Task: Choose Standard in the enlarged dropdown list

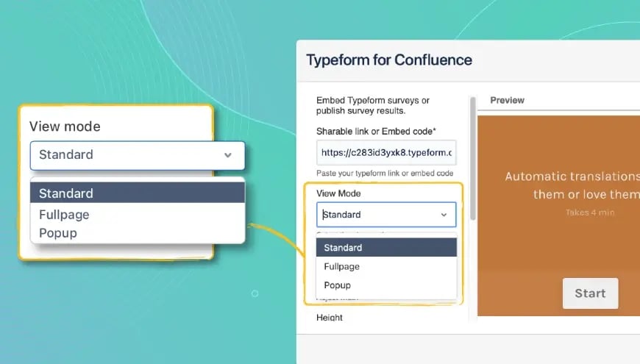Action: [x=138, y=193]
